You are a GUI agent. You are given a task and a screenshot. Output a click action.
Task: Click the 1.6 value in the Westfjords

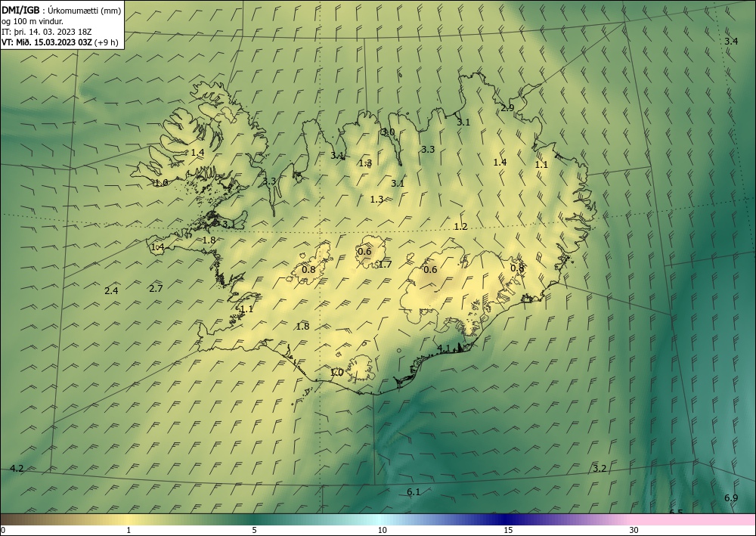161,183
